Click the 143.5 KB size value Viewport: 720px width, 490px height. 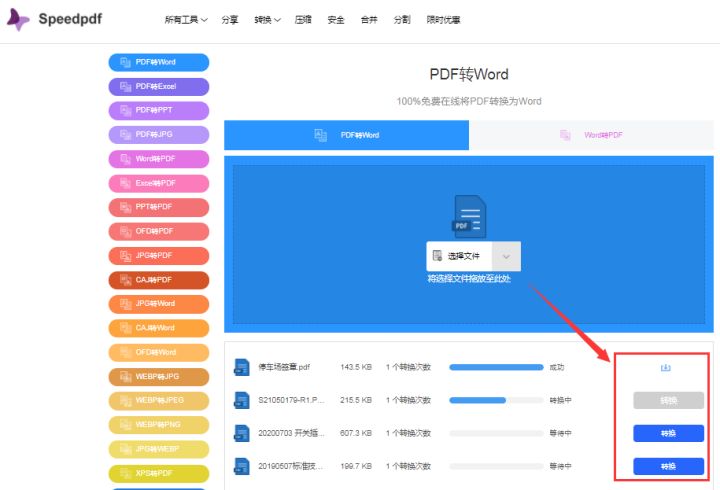tap(356, 367)
